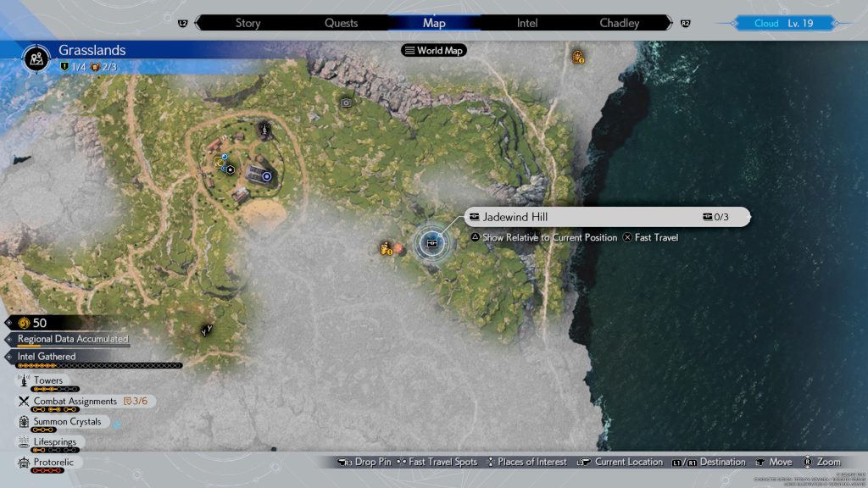The width and height of the screenshot is (868, 488).
Task: Expand the Towers intel category
Action: coord(47,381)
